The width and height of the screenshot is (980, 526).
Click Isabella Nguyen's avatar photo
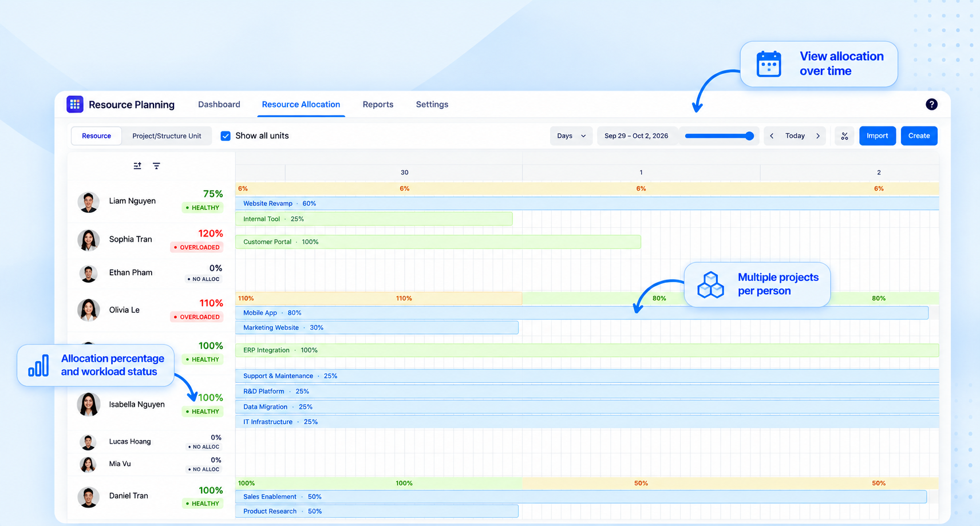coord(88,405)
